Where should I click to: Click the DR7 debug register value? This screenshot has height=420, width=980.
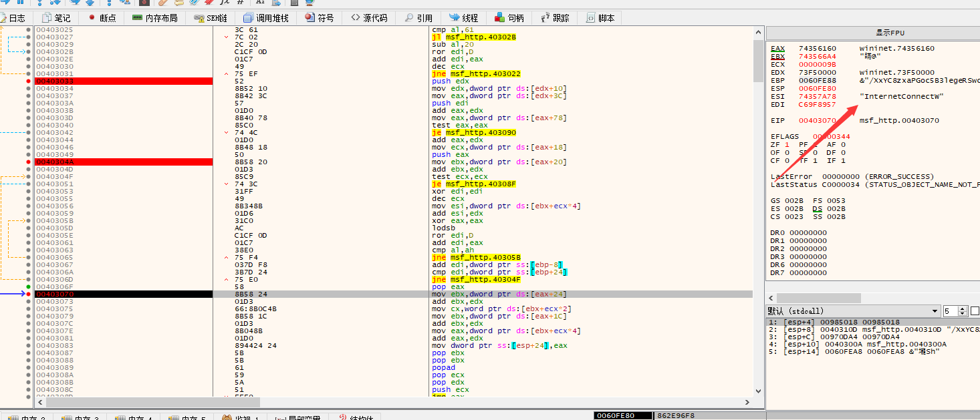point(808,273)
